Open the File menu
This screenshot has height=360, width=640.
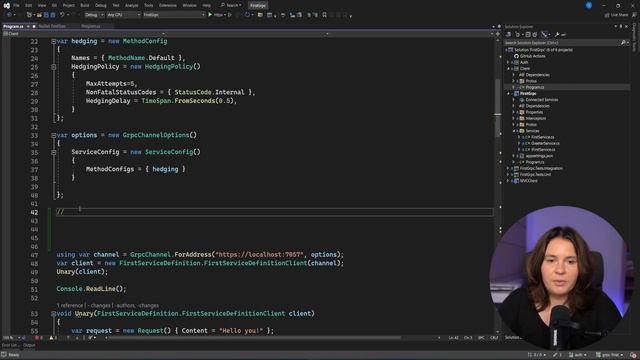pyautogui.click(x=16, y=5)
